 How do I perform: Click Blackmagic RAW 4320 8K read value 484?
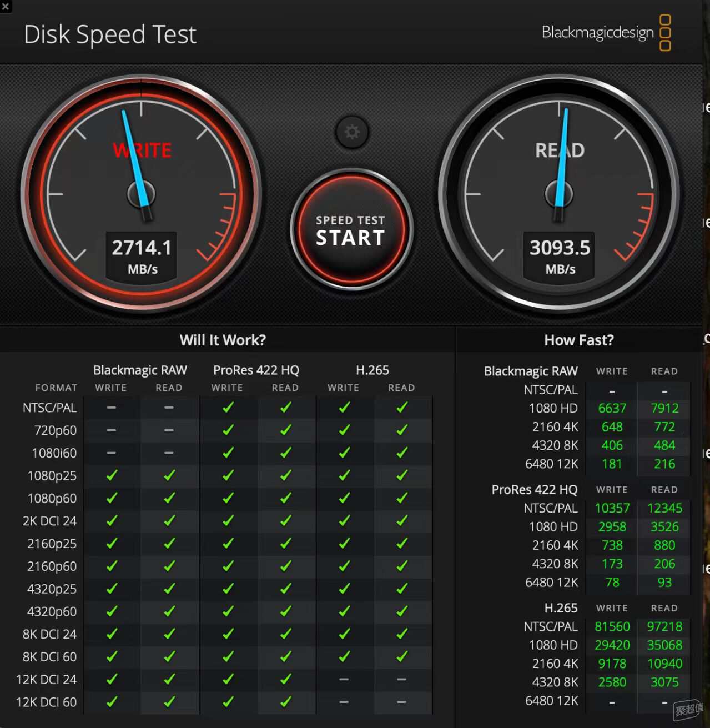click(x=664, y=445)
